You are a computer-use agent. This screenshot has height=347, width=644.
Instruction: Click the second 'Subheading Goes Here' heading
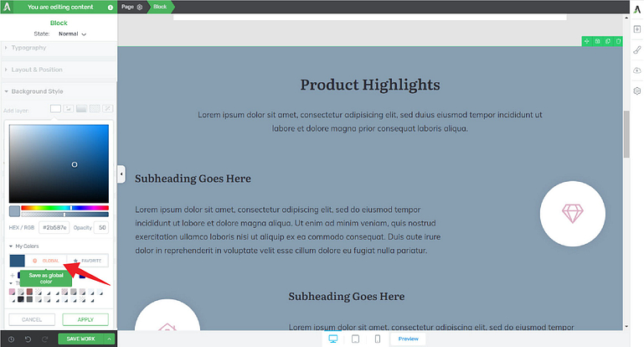[346, 297]
